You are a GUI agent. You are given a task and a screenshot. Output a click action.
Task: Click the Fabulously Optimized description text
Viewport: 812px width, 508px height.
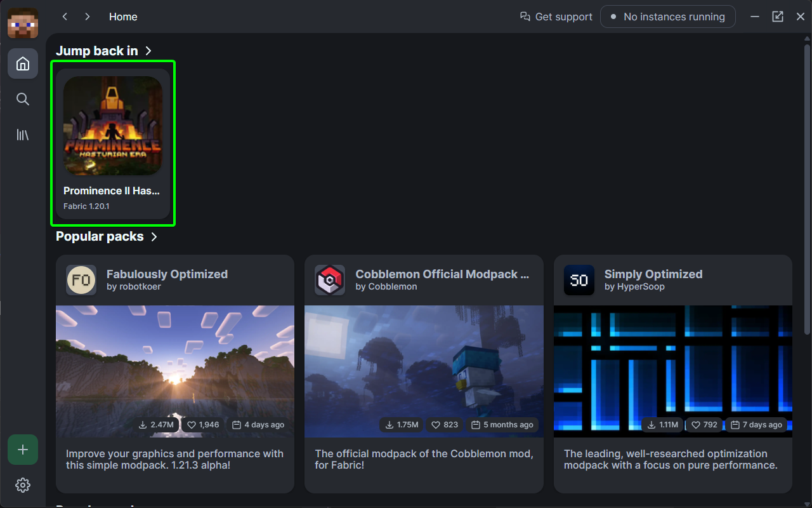click(174, 459)
